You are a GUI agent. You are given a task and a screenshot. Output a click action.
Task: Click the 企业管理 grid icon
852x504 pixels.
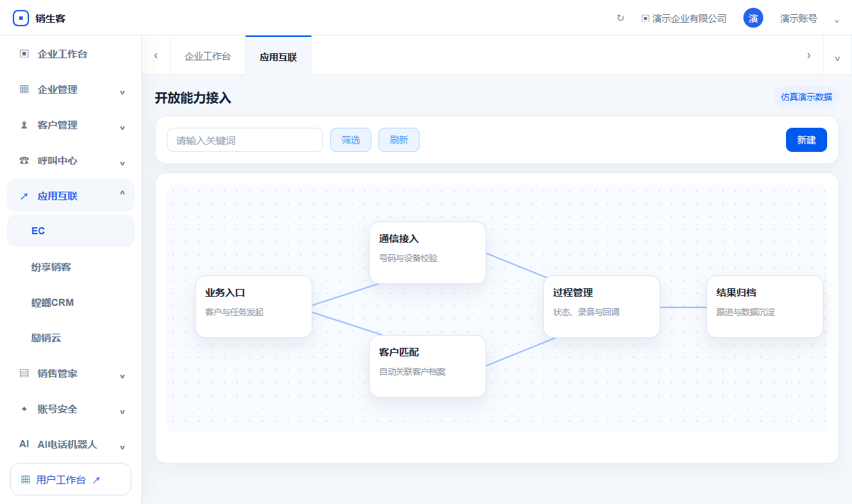(24, 89)
